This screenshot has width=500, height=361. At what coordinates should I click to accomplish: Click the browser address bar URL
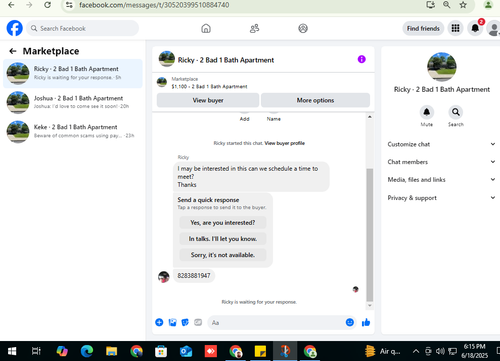pos(154,5)
